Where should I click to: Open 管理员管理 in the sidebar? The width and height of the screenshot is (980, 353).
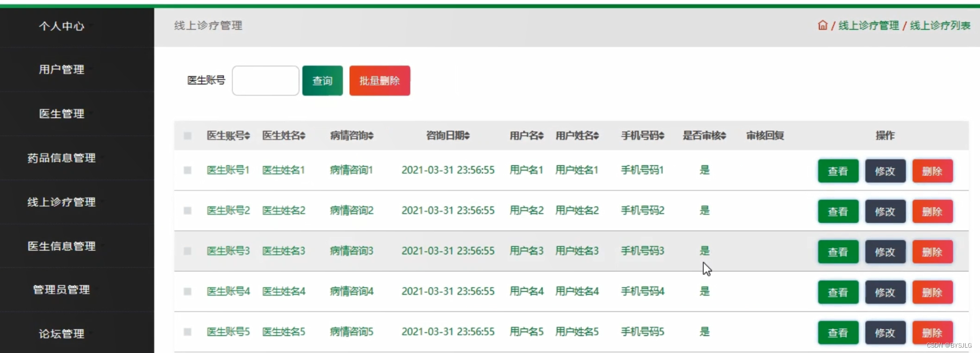[x=61, y=290]
